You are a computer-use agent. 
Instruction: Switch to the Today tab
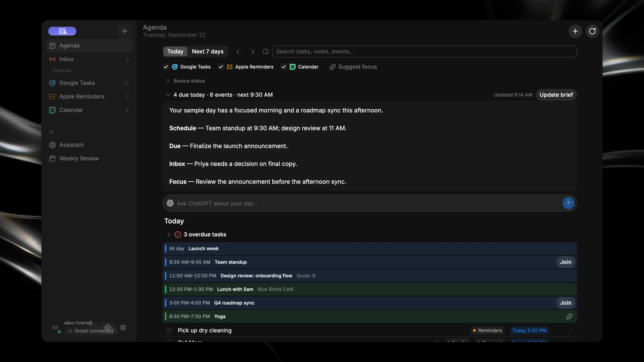(175, 51)
